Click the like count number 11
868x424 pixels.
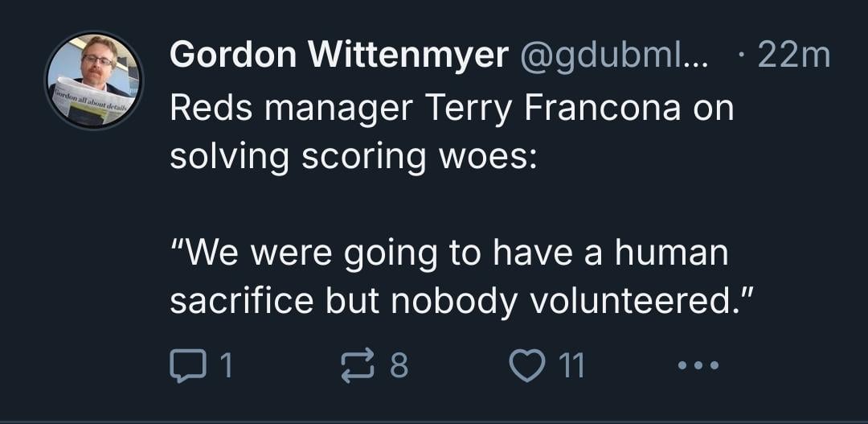tap(571, 366)
